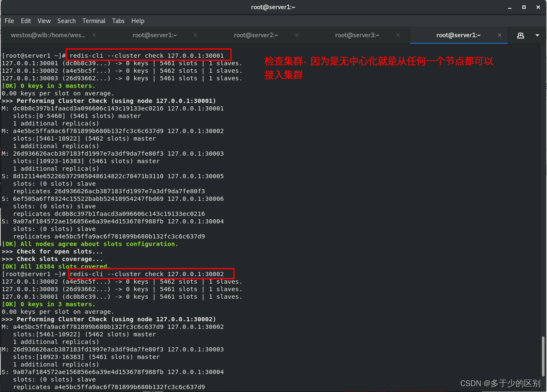Click 'Performing Cluster Check (using node 127.0.0.1:30001)'

coord(116,101)
